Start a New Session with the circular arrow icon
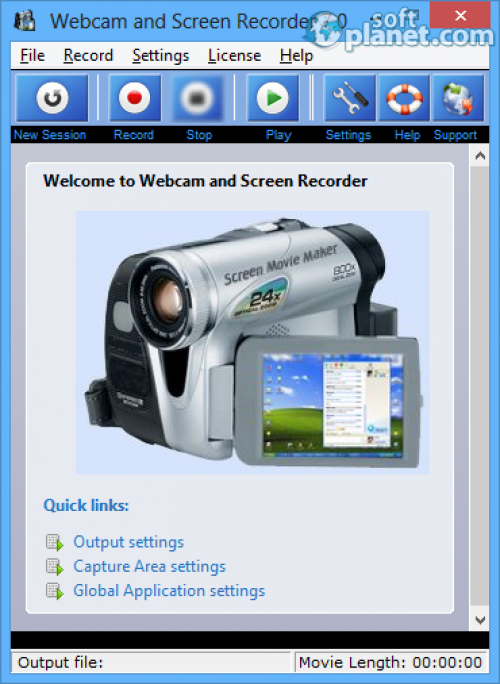The image size is (500, 684). 52,98
